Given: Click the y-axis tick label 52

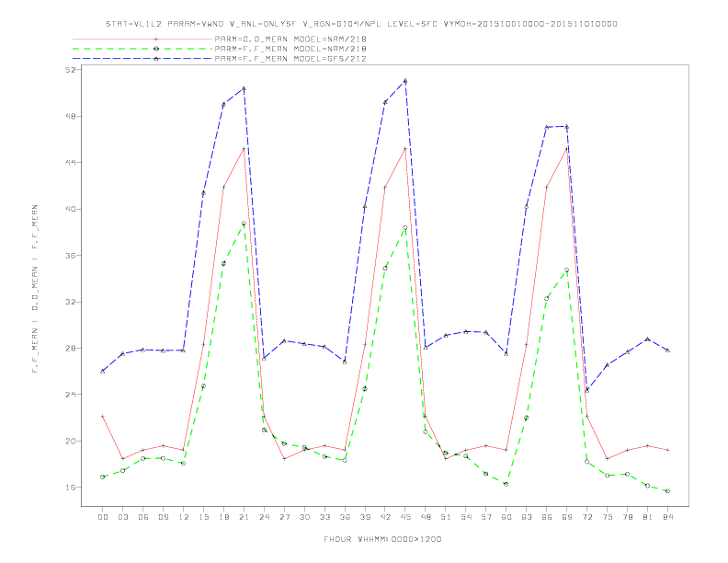Looking at the screenshot, I should tap(69, 70).
